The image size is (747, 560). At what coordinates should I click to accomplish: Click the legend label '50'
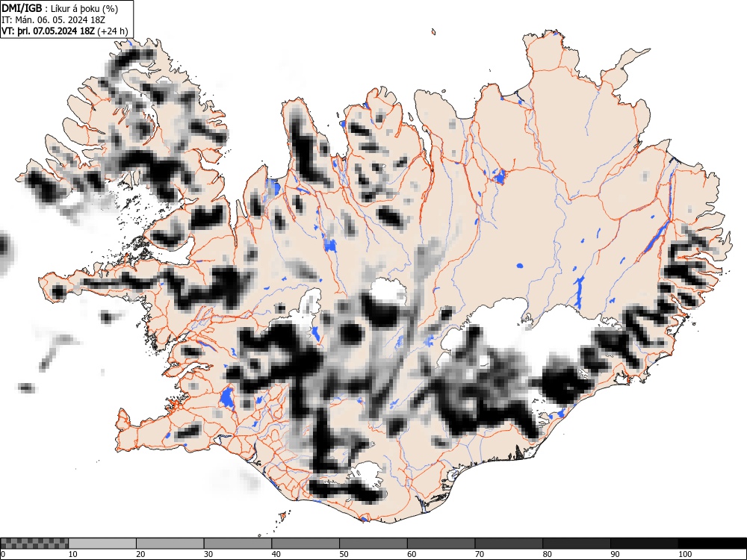[344, 554]
